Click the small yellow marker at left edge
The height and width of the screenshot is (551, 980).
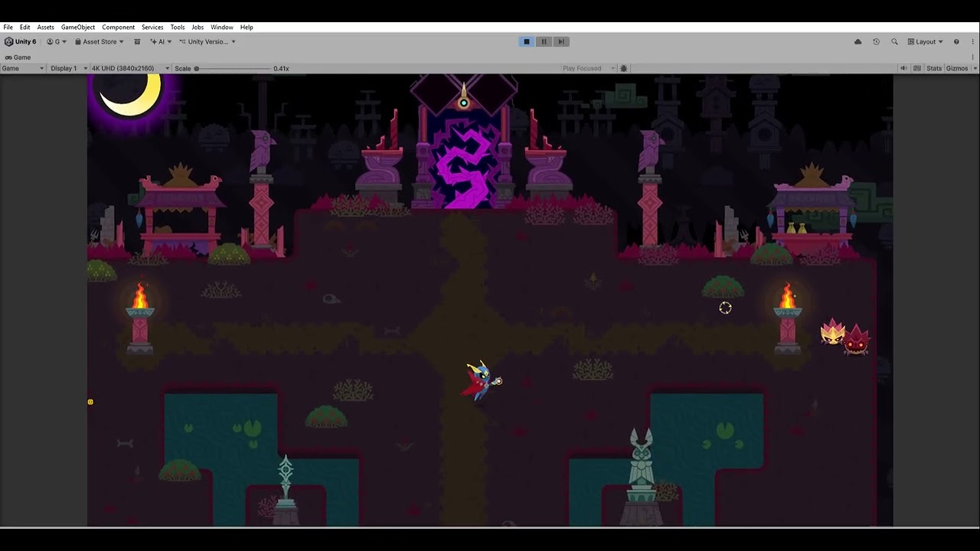point(90,402)
